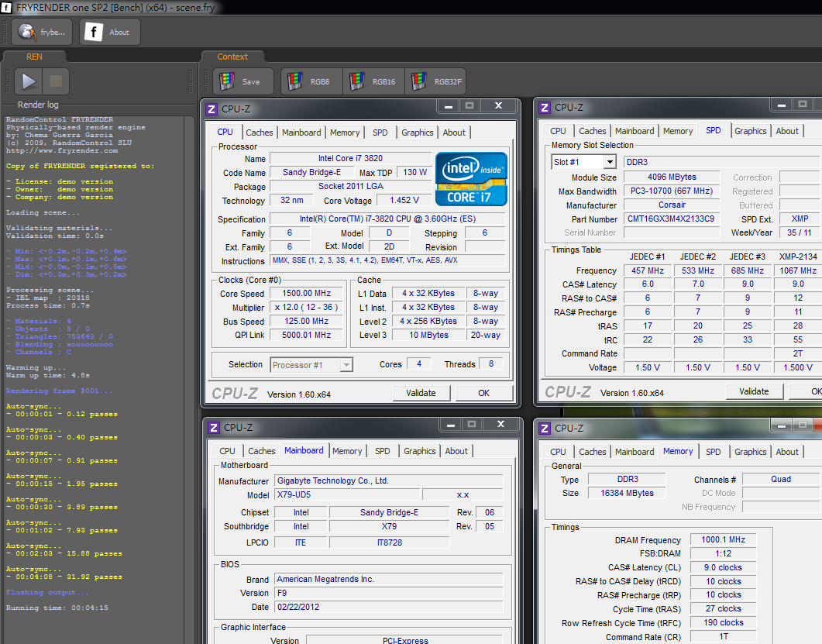Click the Core Voltage 1.452 V value
The height and width of the screenshot is (644, 822).
click(404, 201)
